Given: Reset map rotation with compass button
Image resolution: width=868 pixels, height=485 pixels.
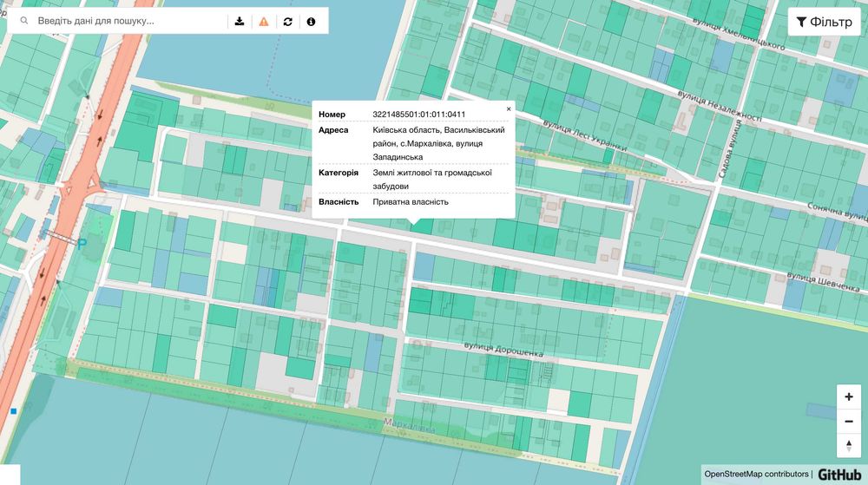Looking at the screenshot, I should pyautogui.click(x=849, y=445).
